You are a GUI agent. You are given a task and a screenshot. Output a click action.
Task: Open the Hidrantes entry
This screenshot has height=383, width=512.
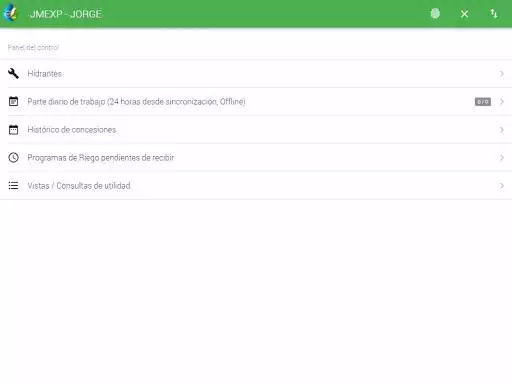(256, 74)
